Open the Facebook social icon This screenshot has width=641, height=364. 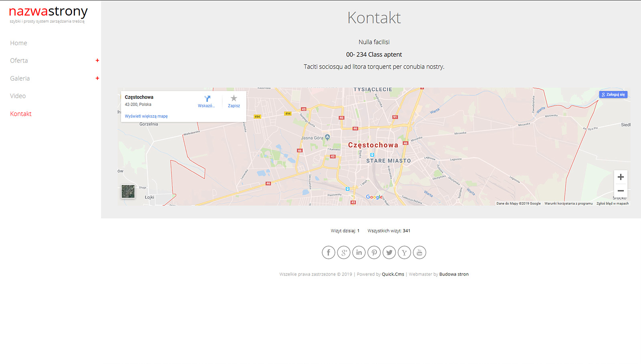click(x=328, y=252)
